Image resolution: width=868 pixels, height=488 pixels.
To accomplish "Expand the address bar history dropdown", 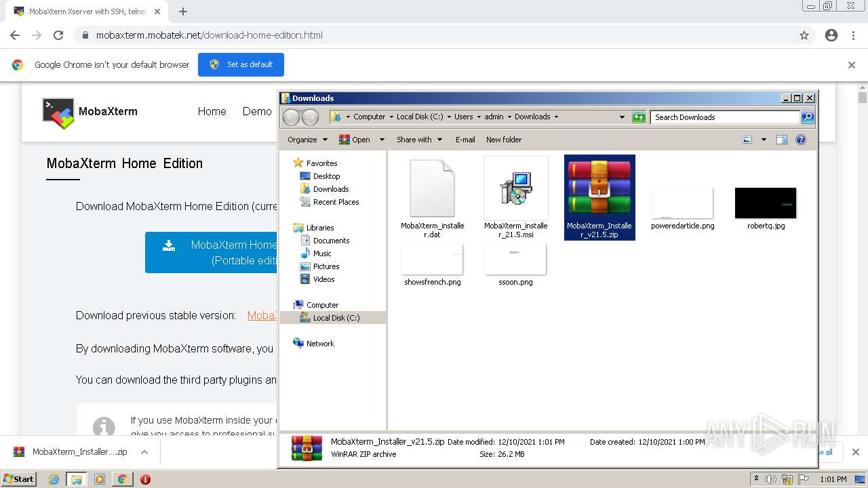I will tap(622, 117).
